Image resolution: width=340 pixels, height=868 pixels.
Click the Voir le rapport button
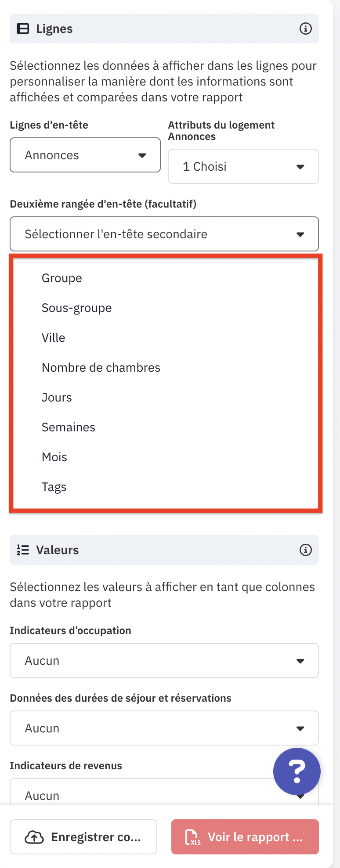pos(245,837)
